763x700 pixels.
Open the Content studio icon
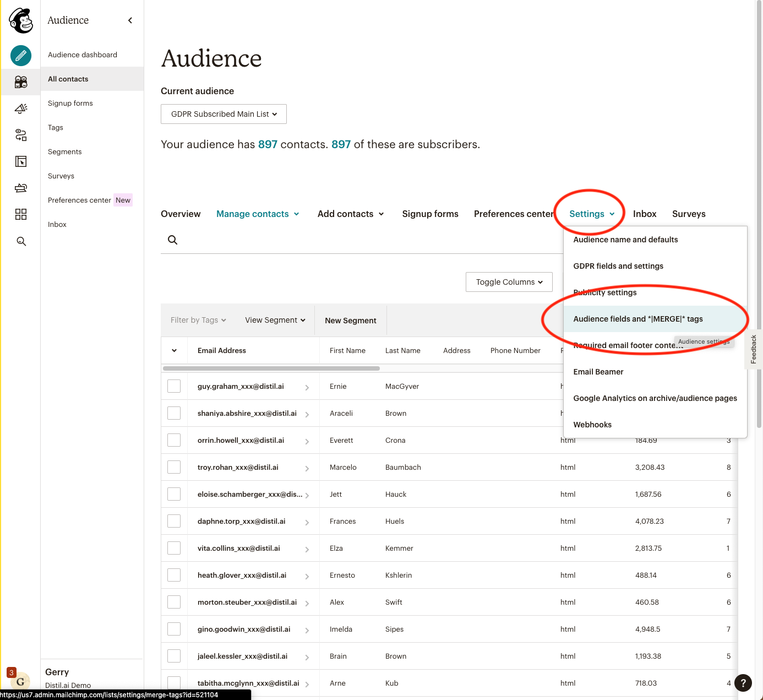(21, 188)
